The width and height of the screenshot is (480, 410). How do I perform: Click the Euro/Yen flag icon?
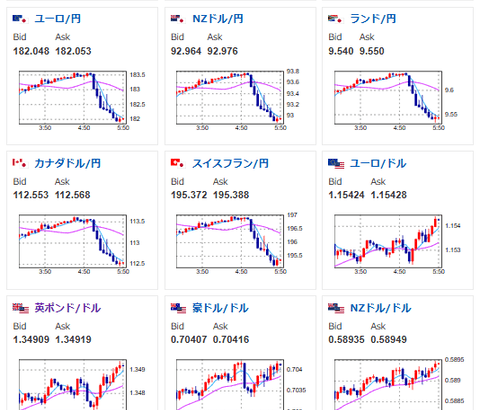tap(20, 19)
